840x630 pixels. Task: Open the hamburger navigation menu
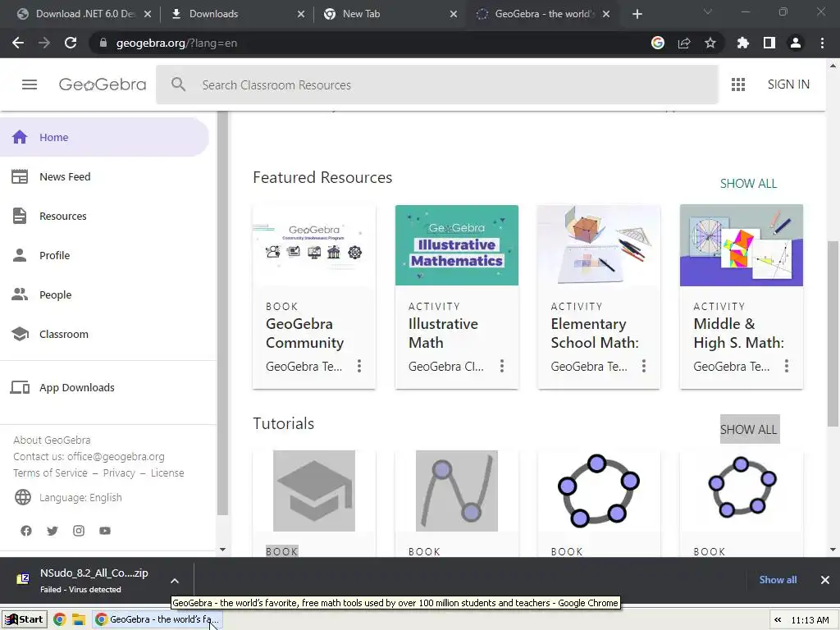click(x=30, y=84)
